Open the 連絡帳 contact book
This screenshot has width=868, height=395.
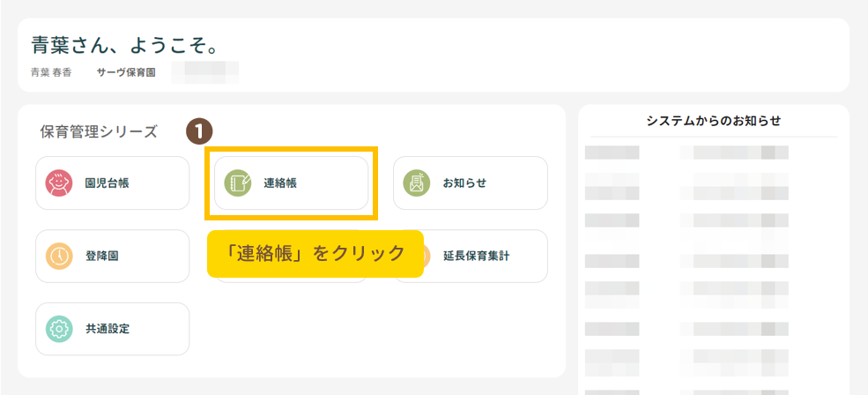point(292,183)
